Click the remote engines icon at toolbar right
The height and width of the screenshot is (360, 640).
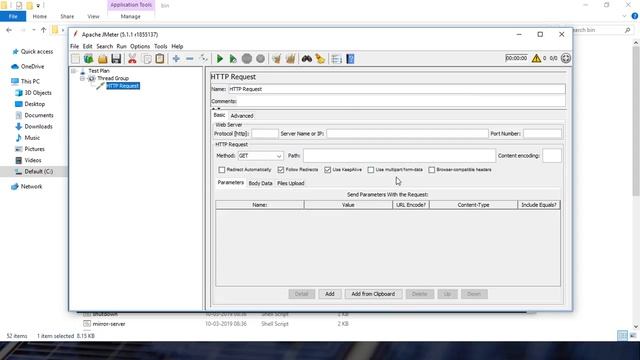tap(566, 58)
